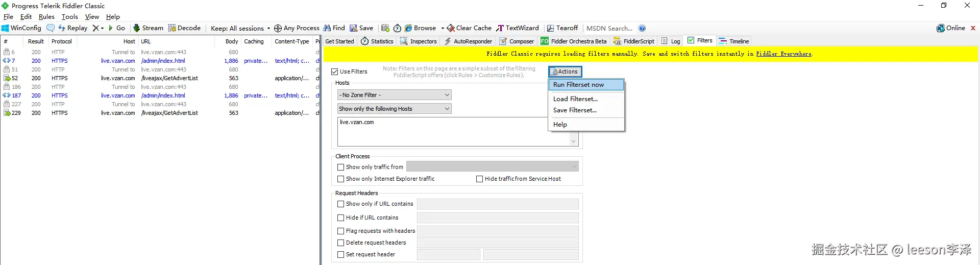Click the camera screenshot icon
The height and width of the screenshot is (265, 980).
click(385, 28)
